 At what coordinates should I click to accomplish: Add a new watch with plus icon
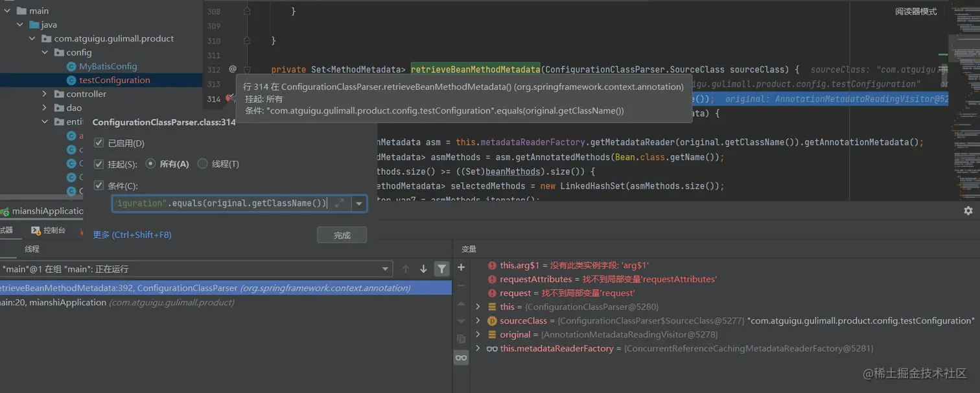click(461, 267)
